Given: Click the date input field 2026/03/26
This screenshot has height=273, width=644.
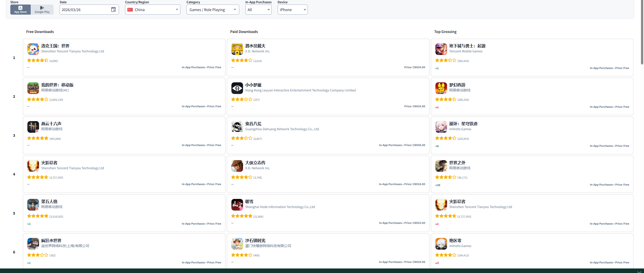Looking at the screenshot, I should [x=84, y=10].
